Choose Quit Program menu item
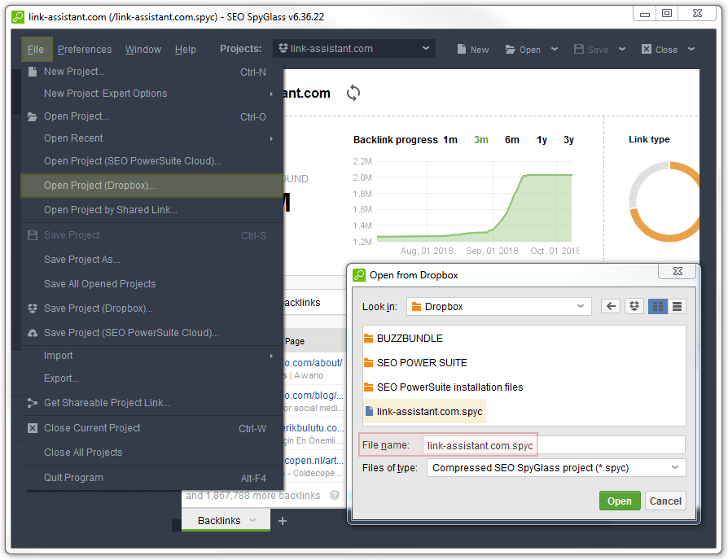 tap(151, 478)
